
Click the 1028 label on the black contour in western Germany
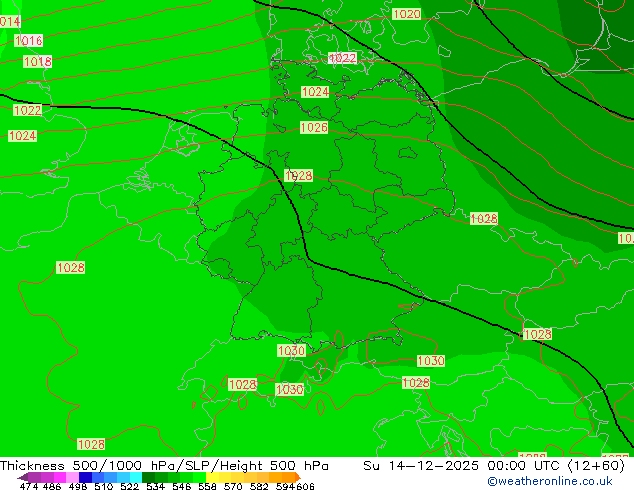(298, 175)
